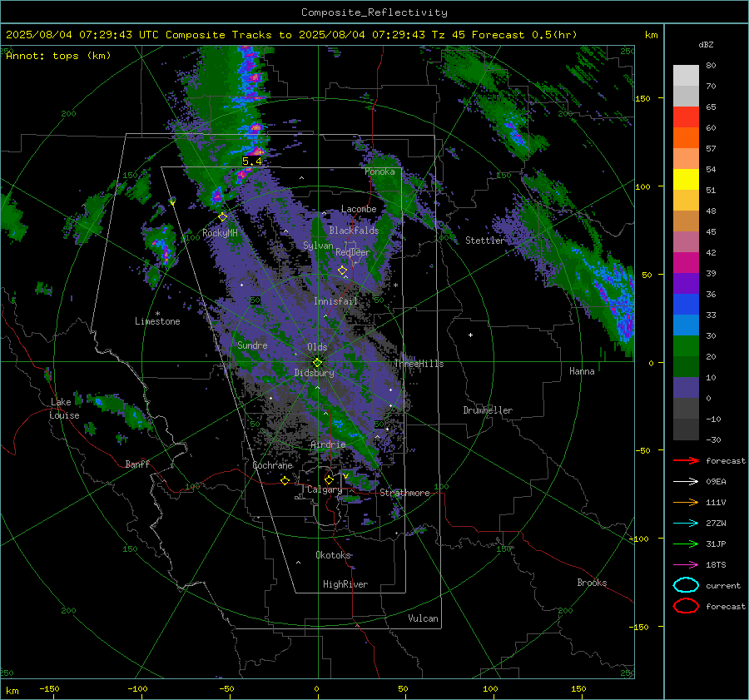749x700 pixels.
Task: Click the light orange dBZ scale swatch
Action: [686, 159]
